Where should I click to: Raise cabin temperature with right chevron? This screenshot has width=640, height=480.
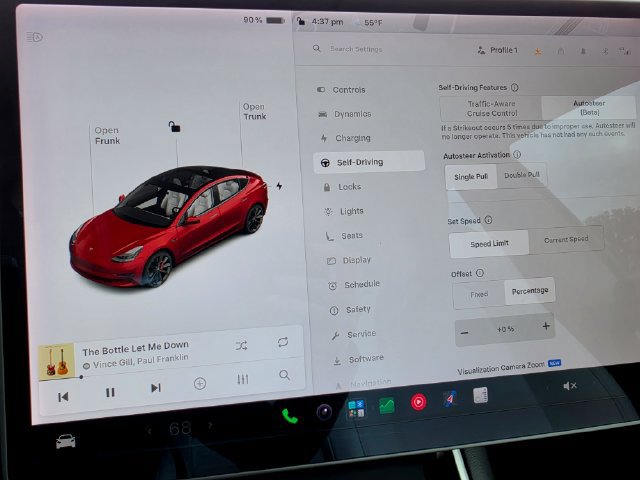click(x=210, y=425)
